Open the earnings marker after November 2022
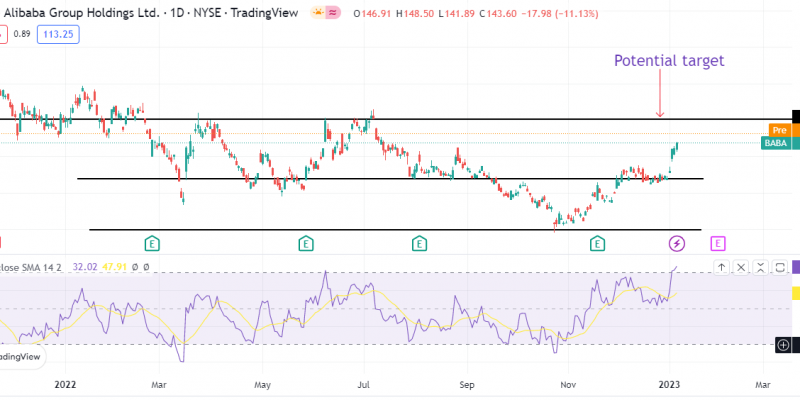 tap(597, 244)
